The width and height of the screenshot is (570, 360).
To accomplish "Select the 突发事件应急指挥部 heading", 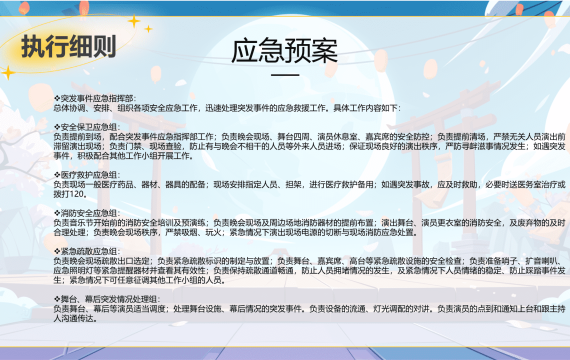I will point(95,99).
